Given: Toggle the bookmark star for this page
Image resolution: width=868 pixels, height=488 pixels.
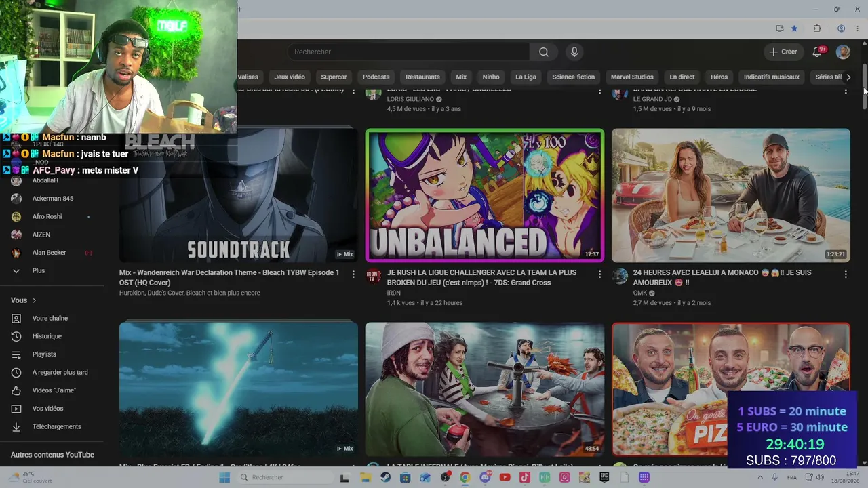Looking at the screenshot, I should pyautogui.click(x=794, y=28).
